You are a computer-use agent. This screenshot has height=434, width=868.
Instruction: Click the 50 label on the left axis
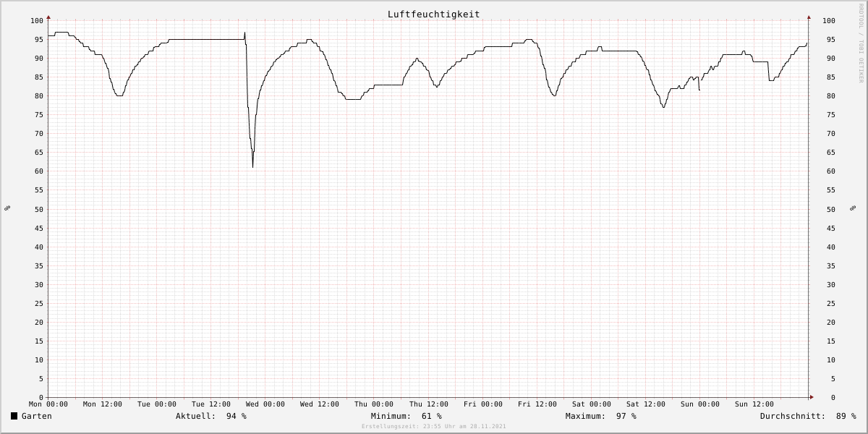(40, 209)
